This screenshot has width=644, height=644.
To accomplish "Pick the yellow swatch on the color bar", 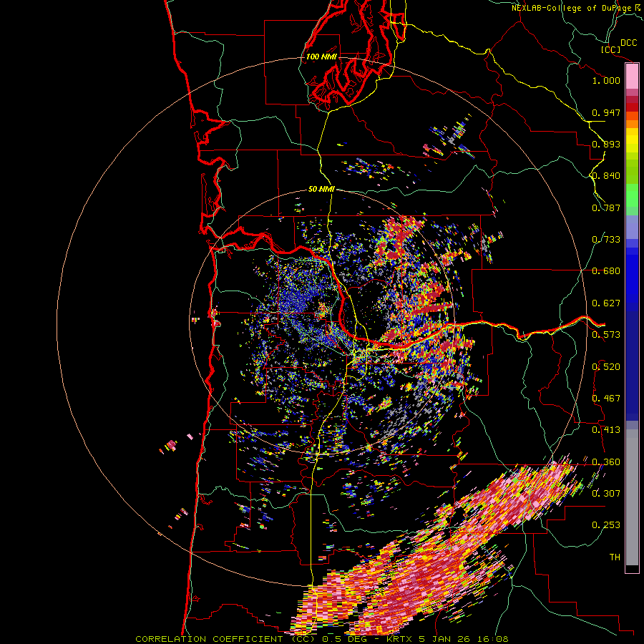I will tap(632, 140).
